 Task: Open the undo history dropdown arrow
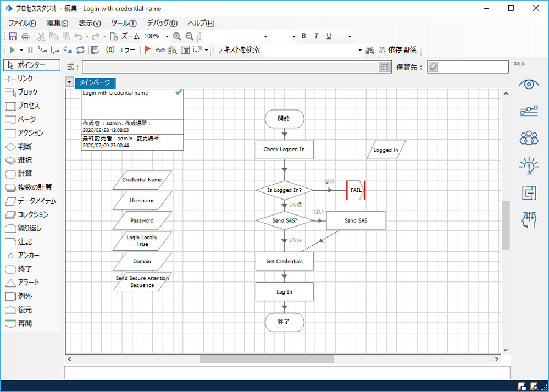point(87,36)
